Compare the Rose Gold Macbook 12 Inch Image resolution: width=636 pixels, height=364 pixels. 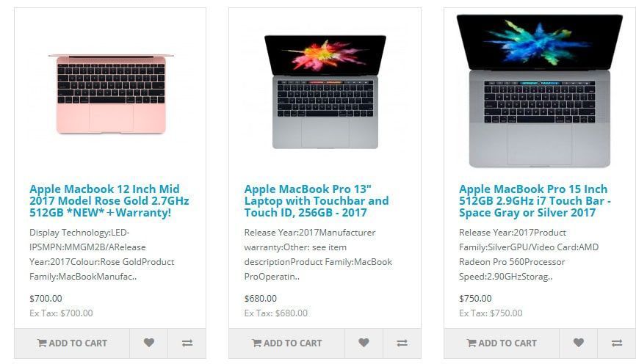tap(187, 343)
